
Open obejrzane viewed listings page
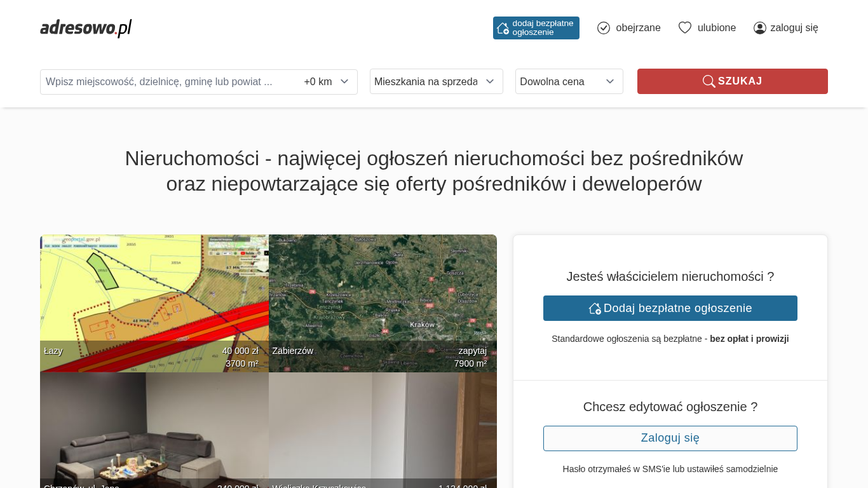click(x=637, y=28)
